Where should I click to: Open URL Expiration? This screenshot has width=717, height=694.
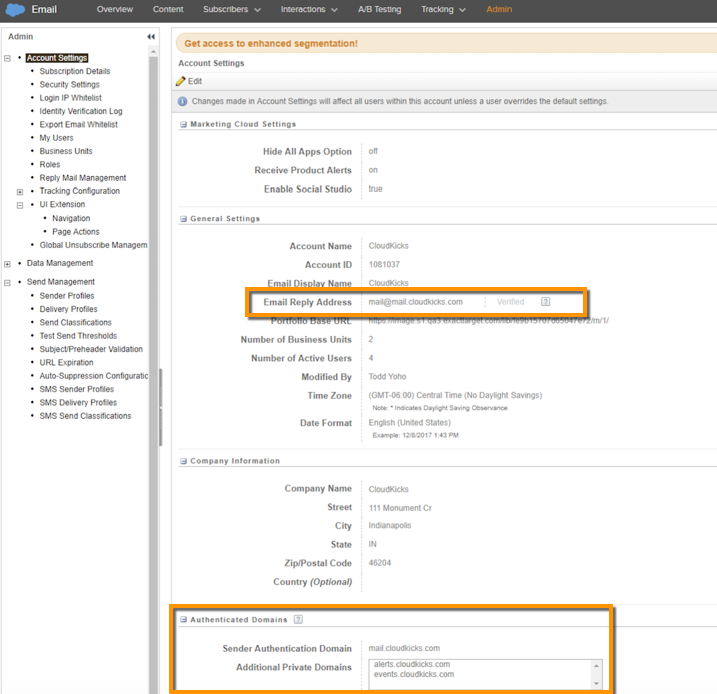click(x=66, y=362)
